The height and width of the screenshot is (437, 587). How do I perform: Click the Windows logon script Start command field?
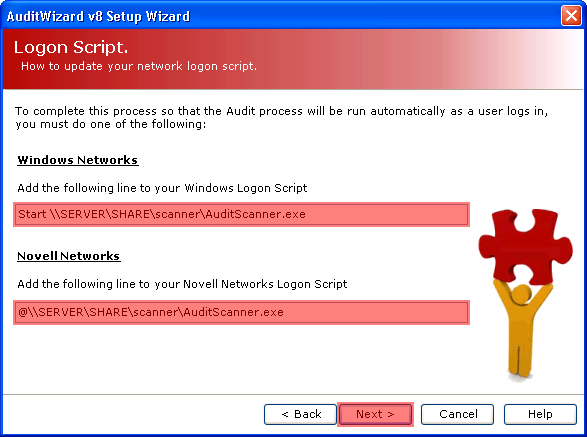(x=241, y=215)
